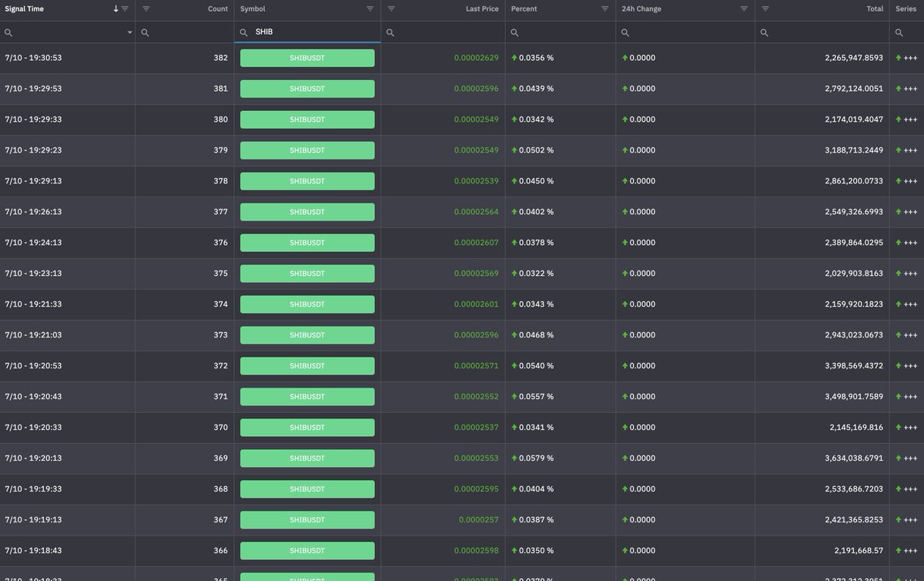Select the signal time 7/10 - 19:30:53

click(33, 58)
